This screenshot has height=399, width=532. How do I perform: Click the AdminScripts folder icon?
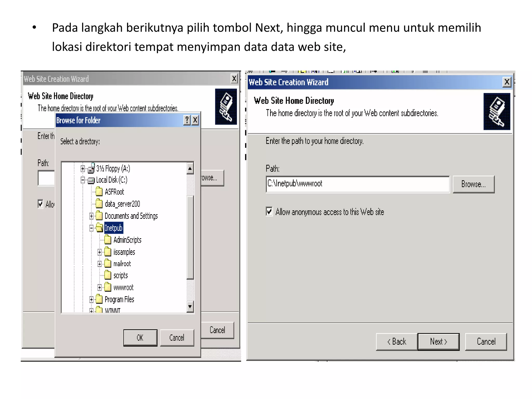(x=108, y=240)
